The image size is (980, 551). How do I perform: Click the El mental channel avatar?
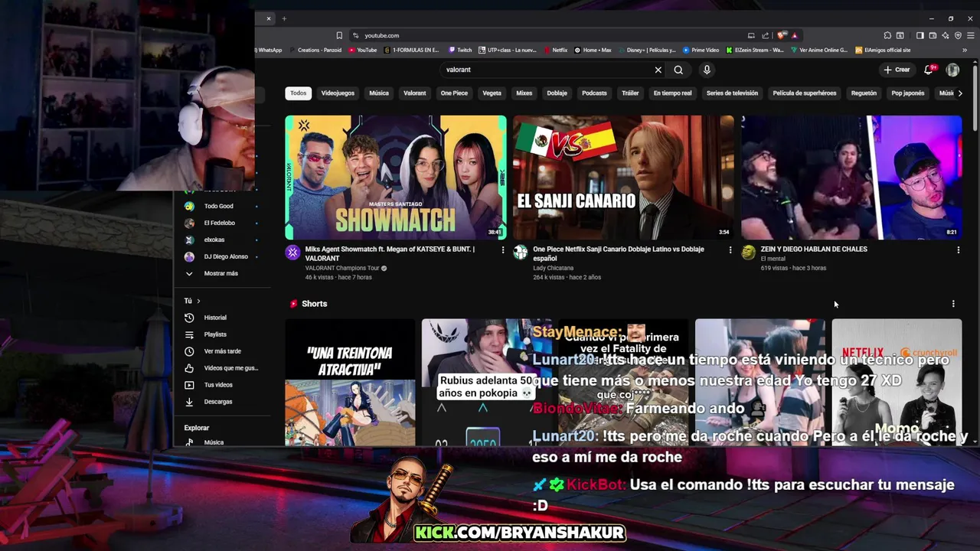click(x=749, y=253)
